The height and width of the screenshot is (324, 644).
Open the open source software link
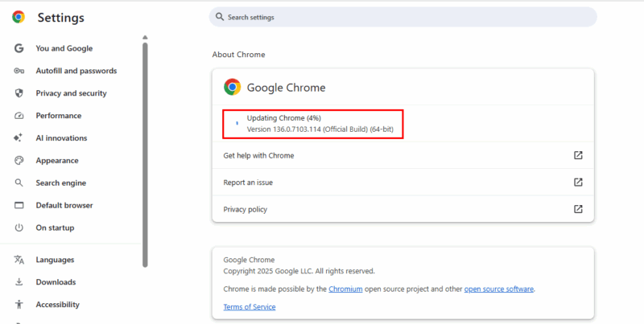pos(498,289)
